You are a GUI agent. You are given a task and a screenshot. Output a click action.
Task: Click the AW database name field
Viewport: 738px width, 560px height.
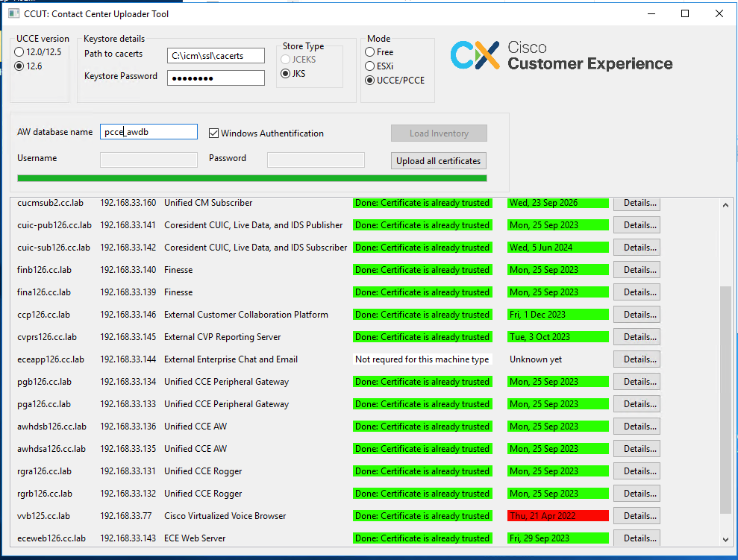148,132
